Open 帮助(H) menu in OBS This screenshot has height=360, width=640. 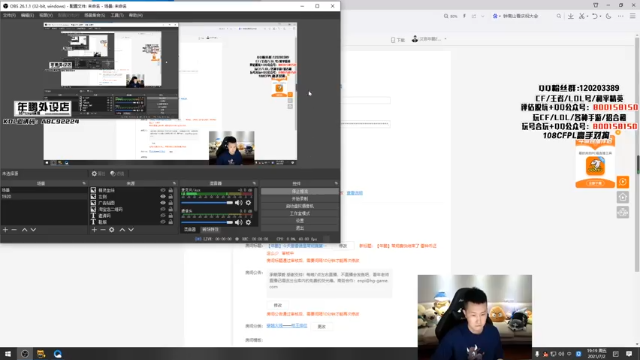click(x=136, y=15)
